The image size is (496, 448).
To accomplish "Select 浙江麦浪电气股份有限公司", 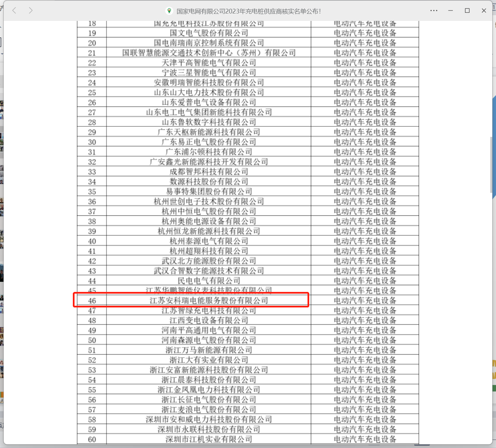I will [209, 410].
